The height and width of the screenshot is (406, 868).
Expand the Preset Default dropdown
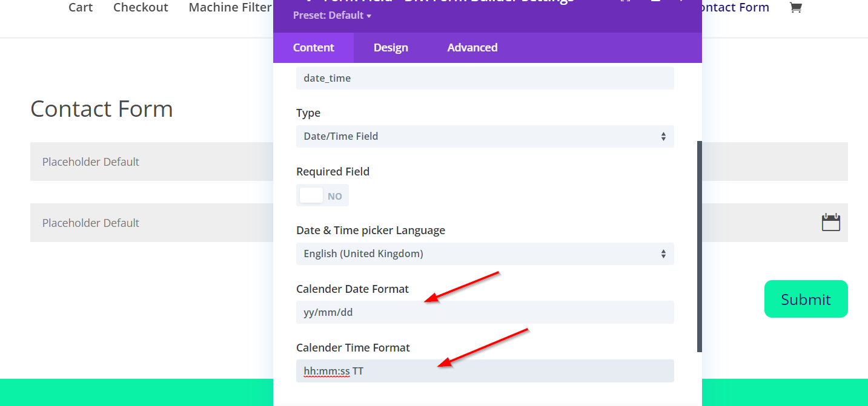(x=332, y=15)
